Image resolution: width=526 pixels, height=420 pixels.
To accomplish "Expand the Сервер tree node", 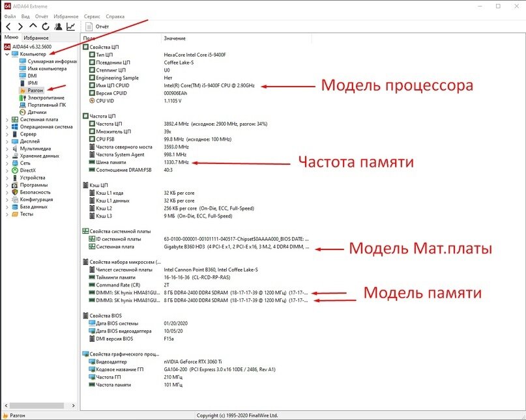I will (7, 134).
